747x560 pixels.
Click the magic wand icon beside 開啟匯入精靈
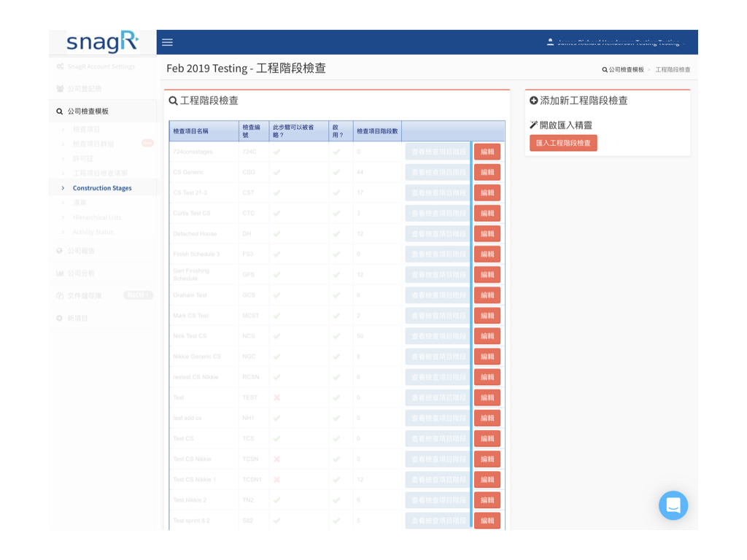[x=533, y=125]
